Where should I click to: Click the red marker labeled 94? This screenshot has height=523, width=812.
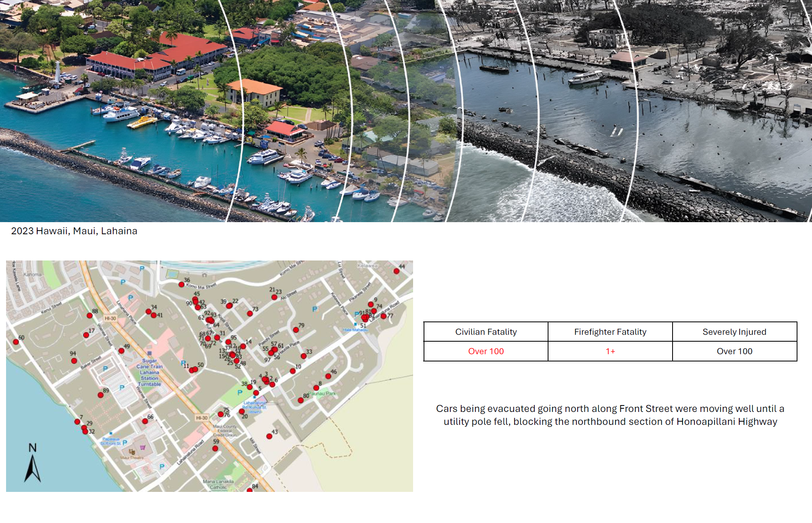pos(74,361)
